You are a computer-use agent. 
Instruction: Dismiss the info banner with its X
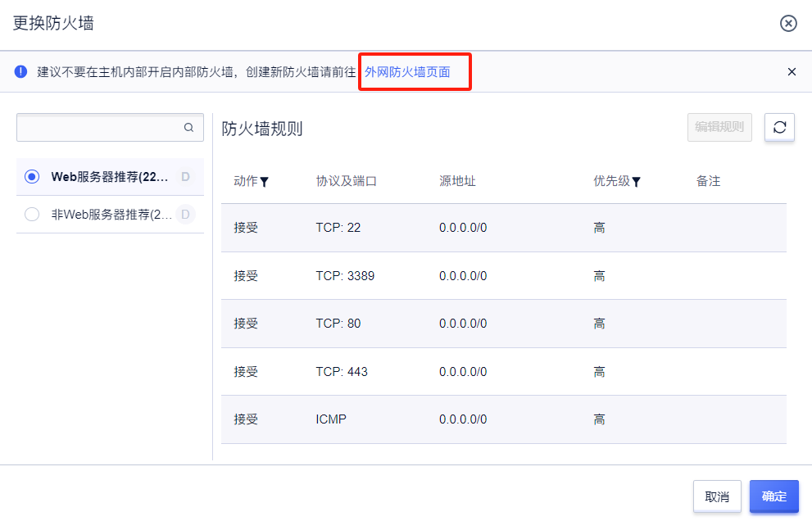(x=792, y=72)
